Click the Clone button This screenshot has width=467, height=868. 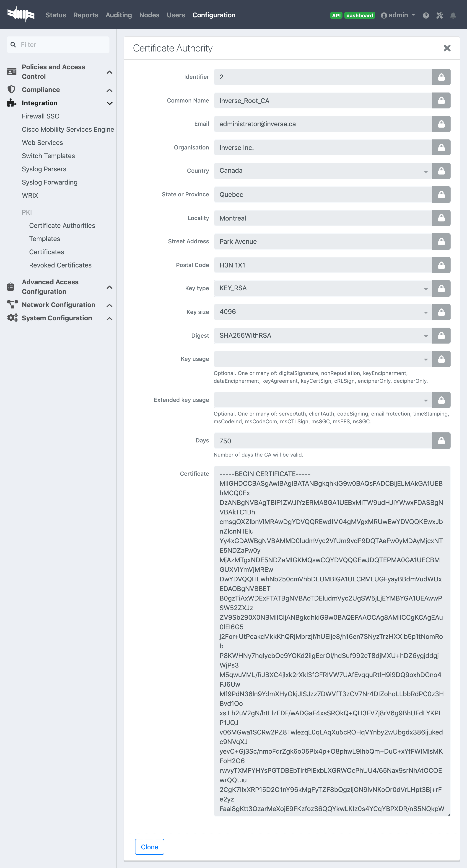(x=149, y=847)
